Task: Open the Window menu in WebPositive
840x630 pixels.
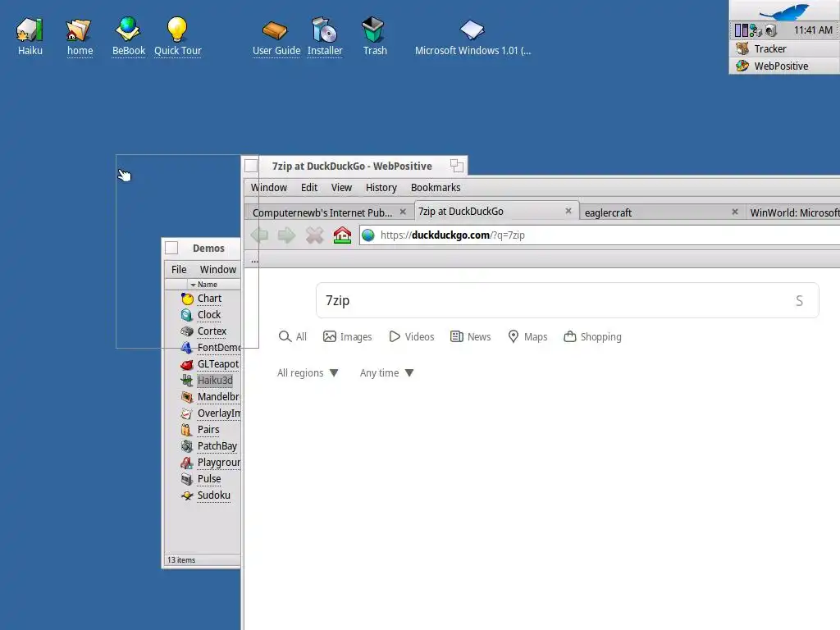Action: click(x=269, y=188)
